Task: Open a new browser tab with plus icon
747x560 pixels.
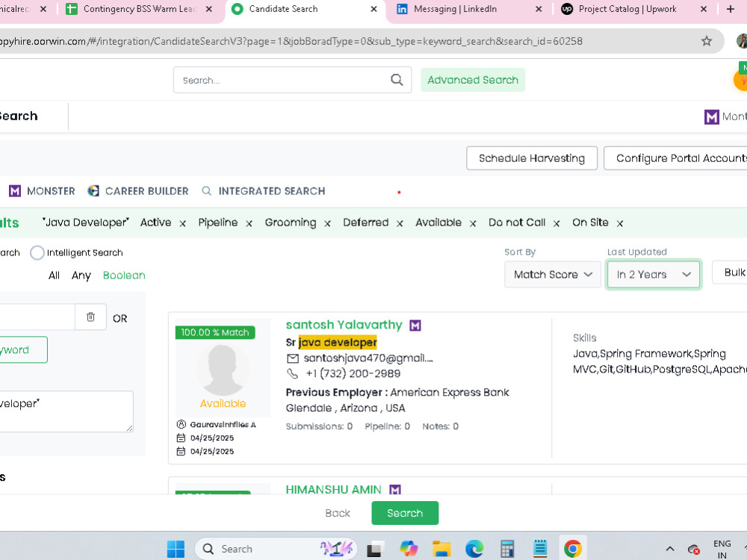Action: (731, 9)
